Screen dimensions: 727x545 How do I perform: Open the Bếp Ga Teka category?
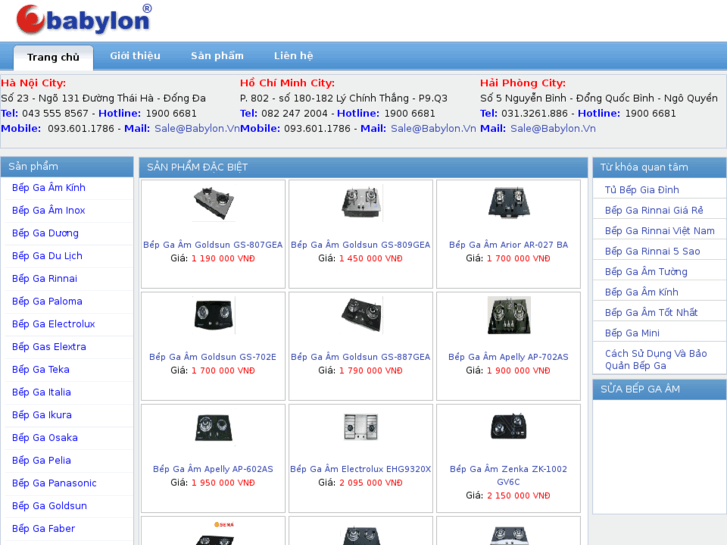tap(40, 370)
